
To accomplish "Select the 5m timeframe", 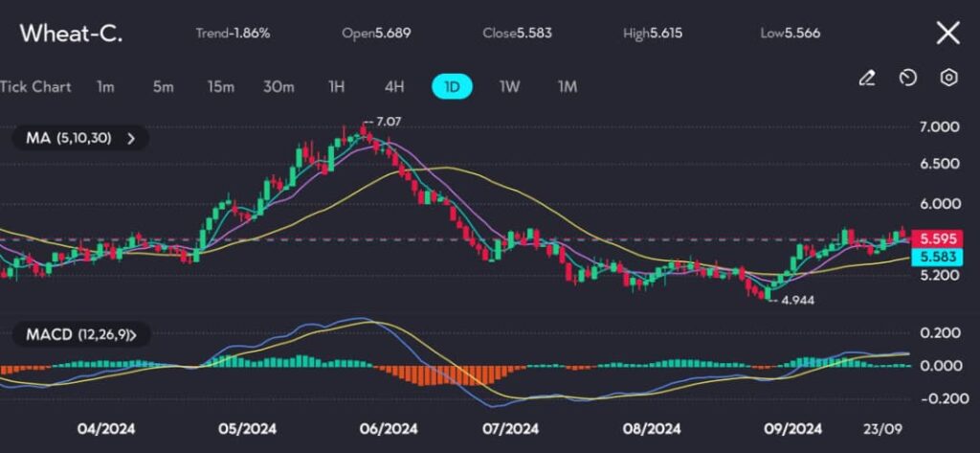I will coord(163,86).
